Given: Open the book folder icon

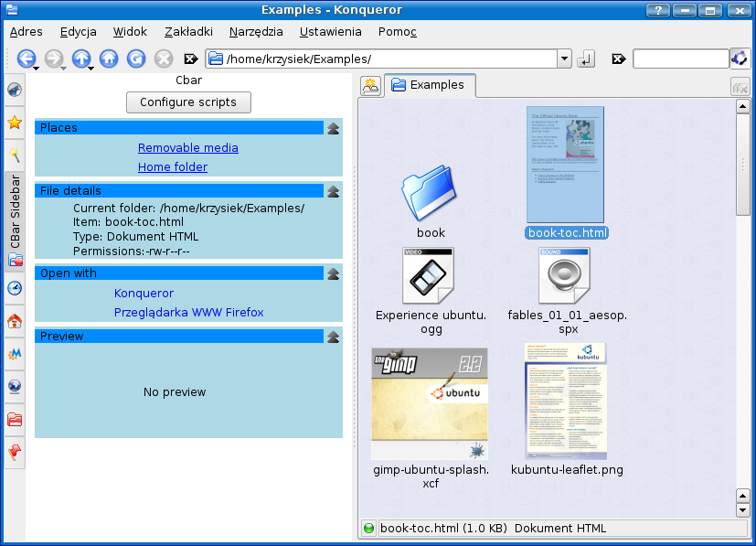Looking at the screenshot, I should click(431, 194).
